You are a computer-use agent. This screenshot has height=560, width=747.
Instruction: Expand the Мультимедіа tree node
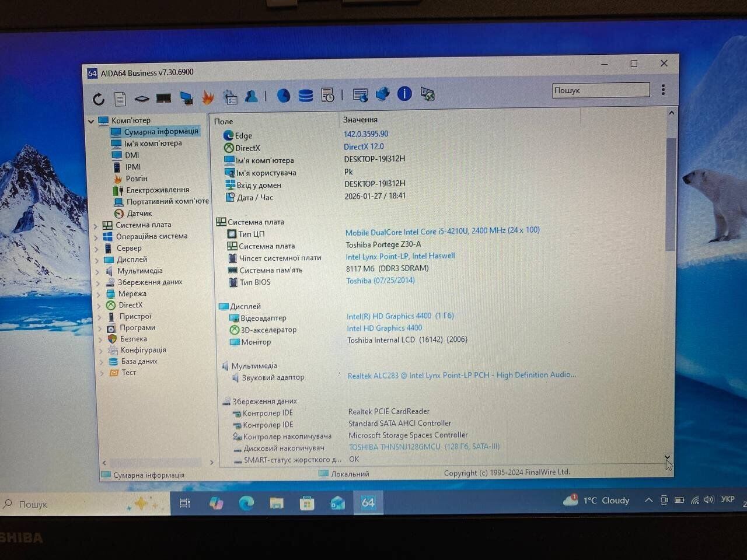pos(97,271)
